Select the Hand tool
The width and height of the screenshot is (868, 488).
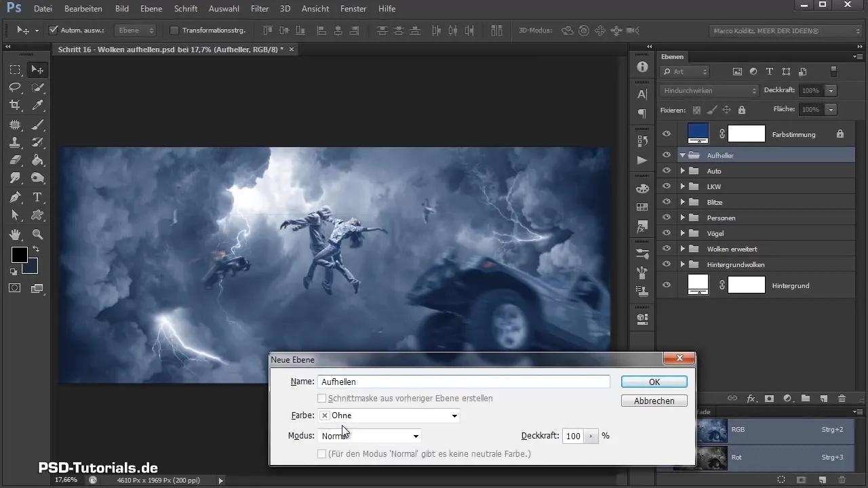coord(15,235)
